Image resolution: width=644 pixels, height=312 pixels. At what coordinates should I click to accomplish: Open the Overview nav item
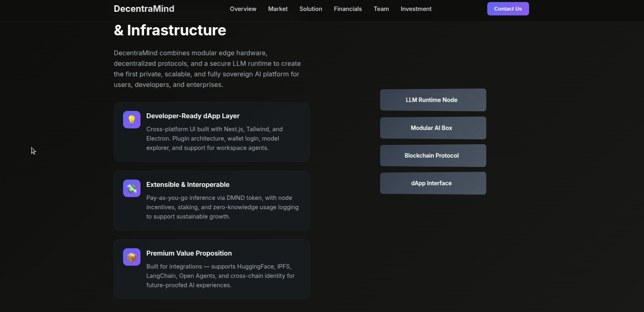pyautogui.click(x=243, y=9)
